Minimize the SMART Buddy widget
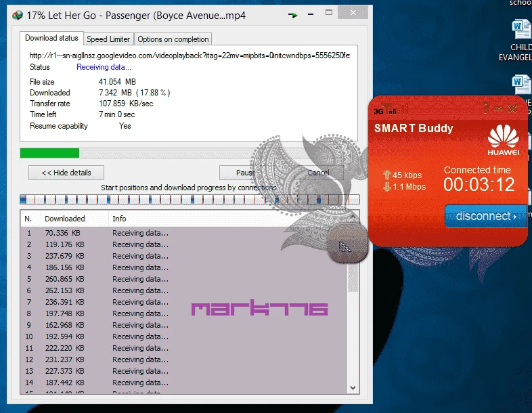 498,108
